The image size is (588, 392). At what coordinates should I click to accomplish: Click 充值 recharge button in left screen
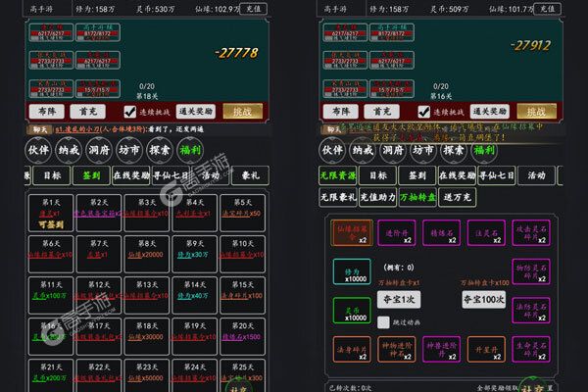[x=254, y=9]
